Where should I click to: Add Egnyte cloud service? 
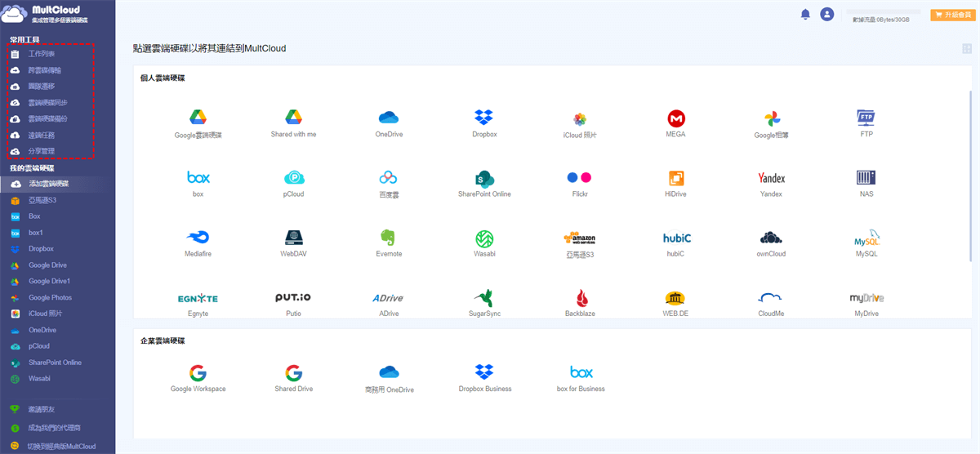[198, 304]
